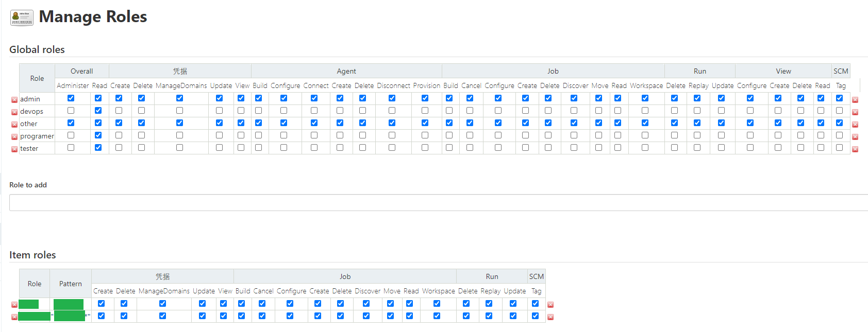Click the Agent group header
Screen dimensions: 868x332
coord(346,71)
